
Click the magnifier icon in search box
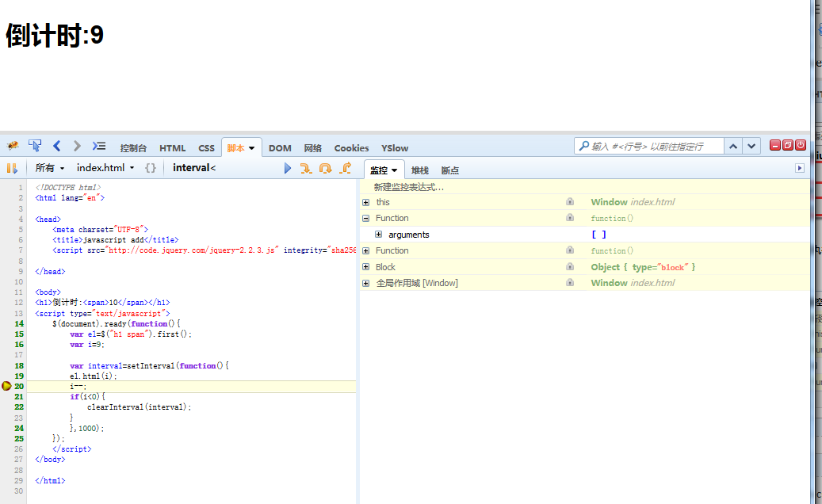tap(583, 146)
